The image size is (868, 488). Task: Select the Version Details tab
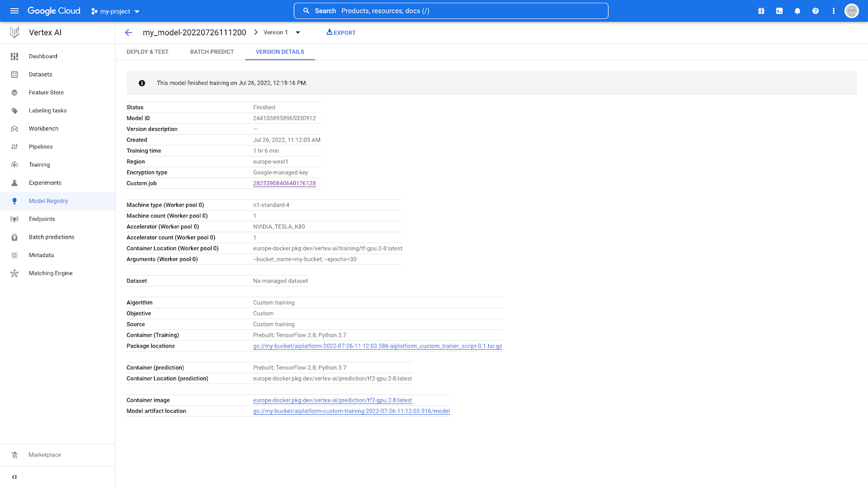coord(280,52)
